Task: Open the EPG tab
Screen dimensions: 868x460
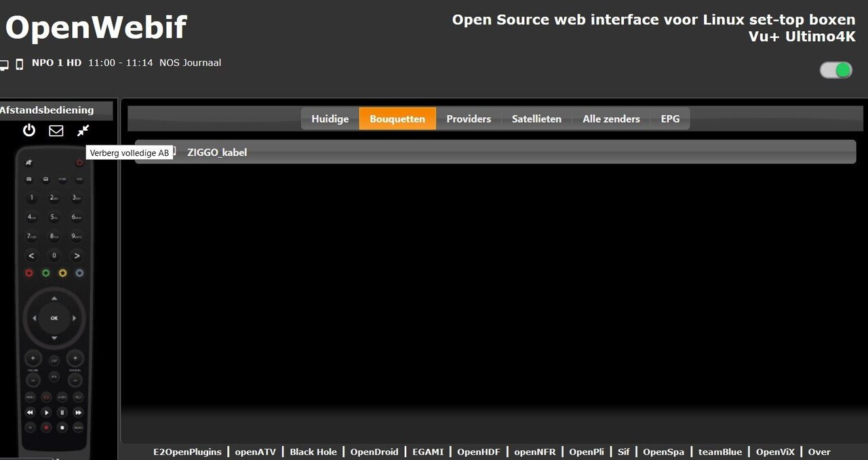Action: [x=670, y=119]
